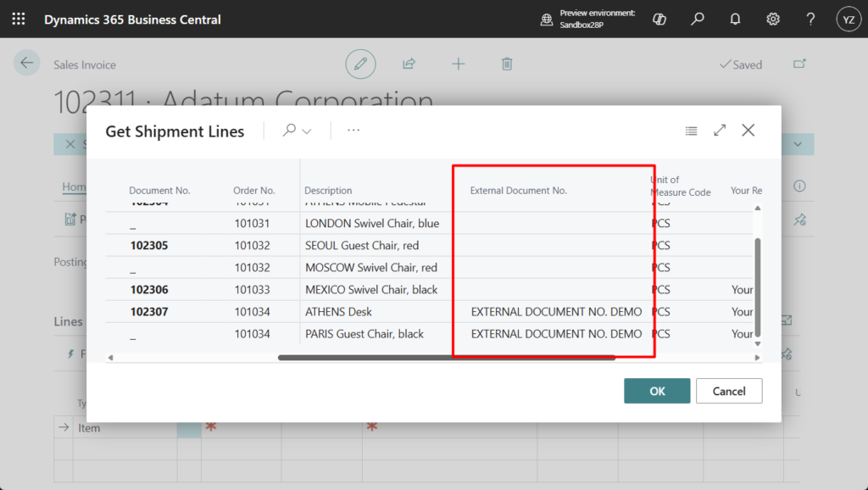Click the Description column header
Image resolution: width=868 pixels, height=490 pixels.
[x=328, y=191]
